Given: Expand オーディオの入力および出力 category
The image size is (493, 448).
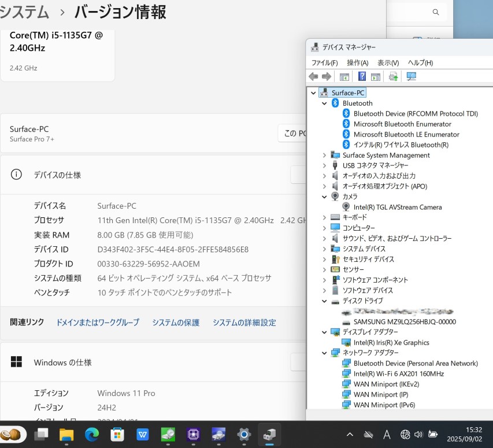Looking at the screenshot, I should [324, 176].
